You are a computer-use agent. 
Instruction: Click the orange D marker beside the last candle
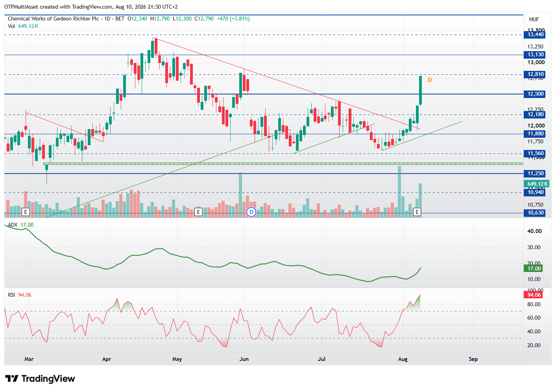click(430, 80)
